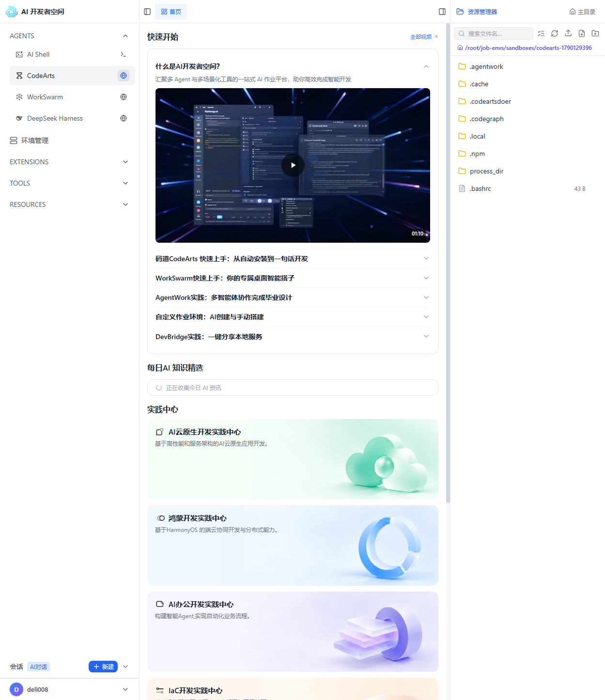Open the .cache folder

click(527, 84)
